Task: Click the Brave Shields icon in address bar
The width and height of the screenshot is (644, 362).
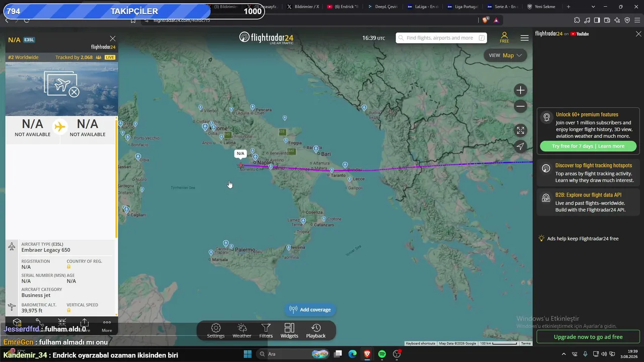Action: (485, 20)
